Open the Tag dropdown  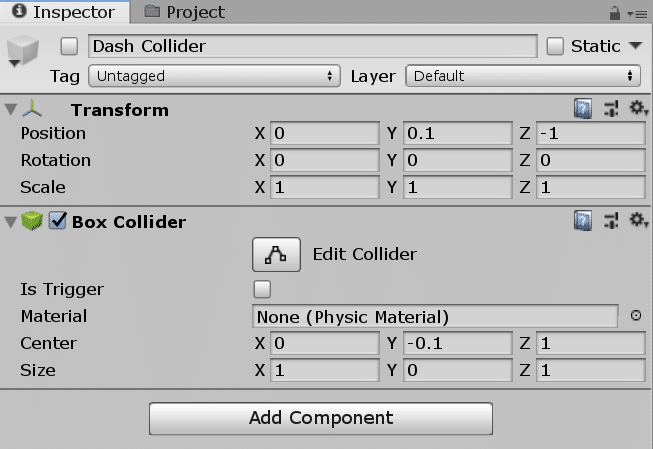pos(214,76)
